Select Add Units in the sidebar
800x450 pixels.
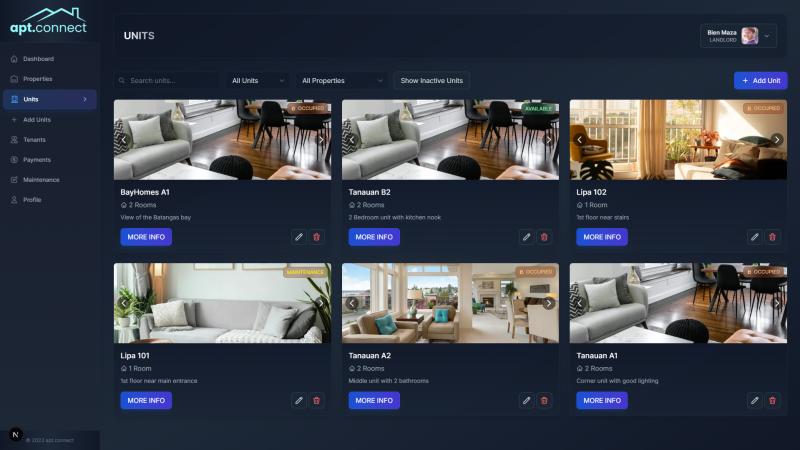tap(49, 120)
